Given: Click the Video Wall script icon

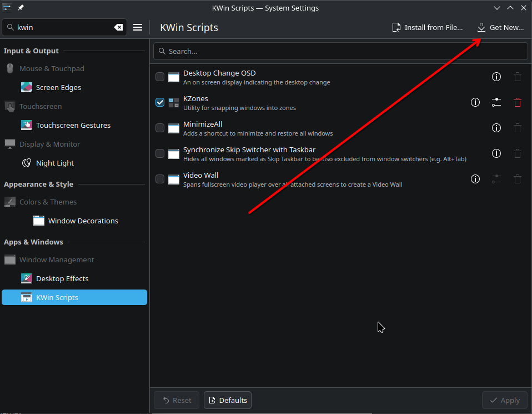Looking at the screenshot, I should click(174, 179).
